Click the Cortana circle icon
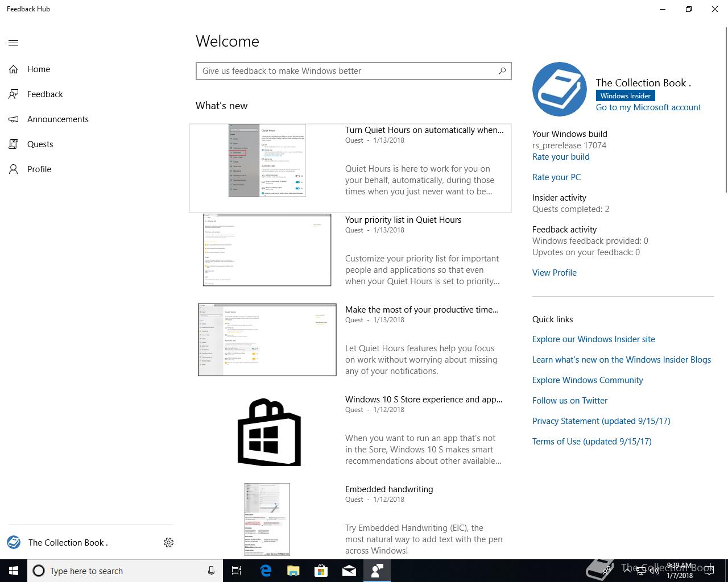This screenshot has height=582, width=728. click(x=39, y=571)
